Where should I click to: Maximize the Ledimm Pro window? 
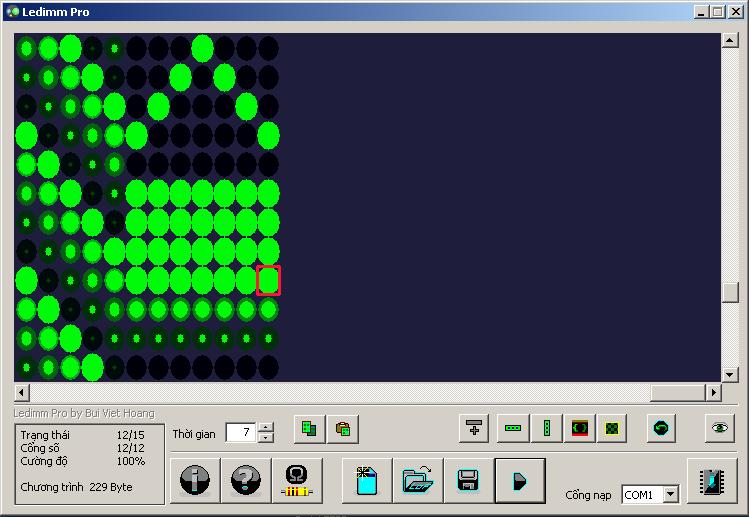coord(717,12)
